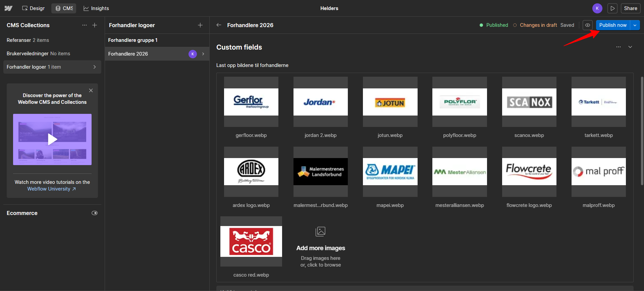644x291 pixels.
Task: Open Custom fields more options menu
Action: point(619,47)
